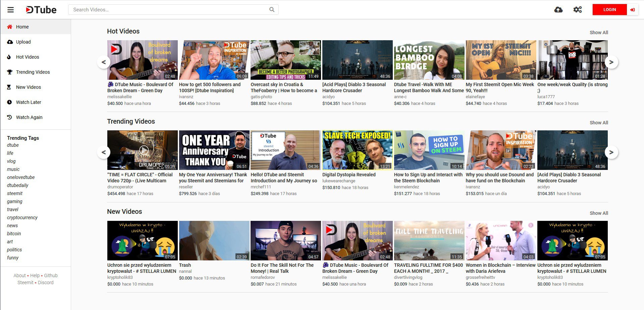This screenshot has height=310, width=644.
Task: Click the Upload cloud icon in sidebar
Action: tap(9, 42)
